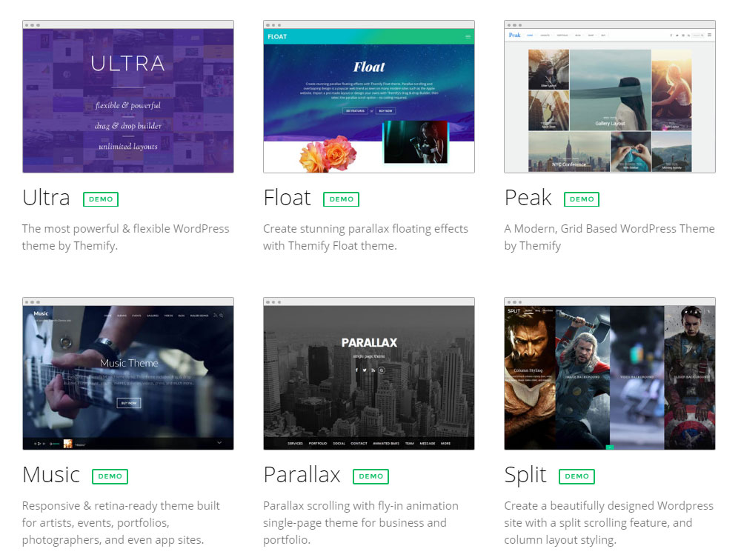Click the circular icon under Parallax heading
The width and height of the screenshot is (741, 560).
tap(382, 370)
